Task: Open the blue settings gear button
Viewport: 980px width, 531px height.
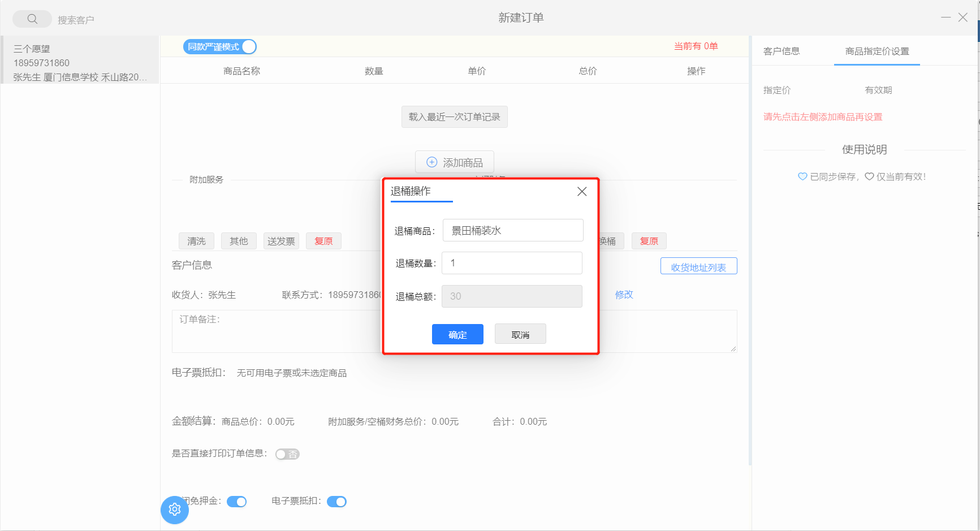Action: [175, 510]
